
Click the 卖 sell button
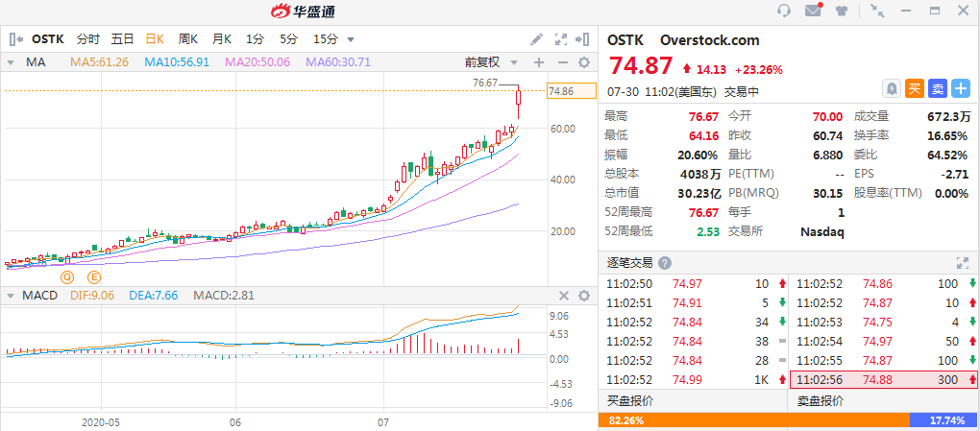(937, 88)
